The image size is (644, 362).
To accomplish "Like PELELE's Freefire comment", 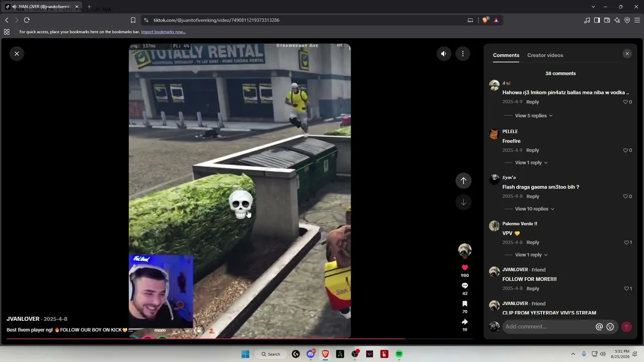I will click(626, 150).
